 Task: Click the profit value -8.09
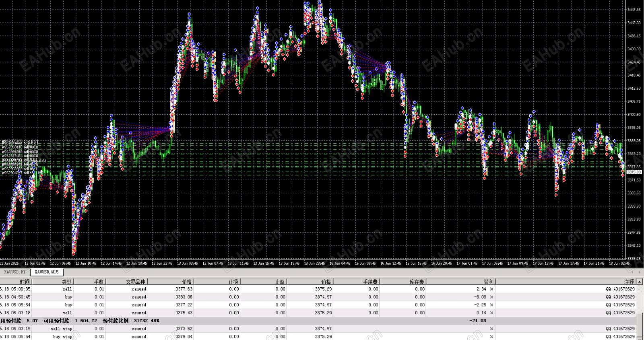click(480, 297)
